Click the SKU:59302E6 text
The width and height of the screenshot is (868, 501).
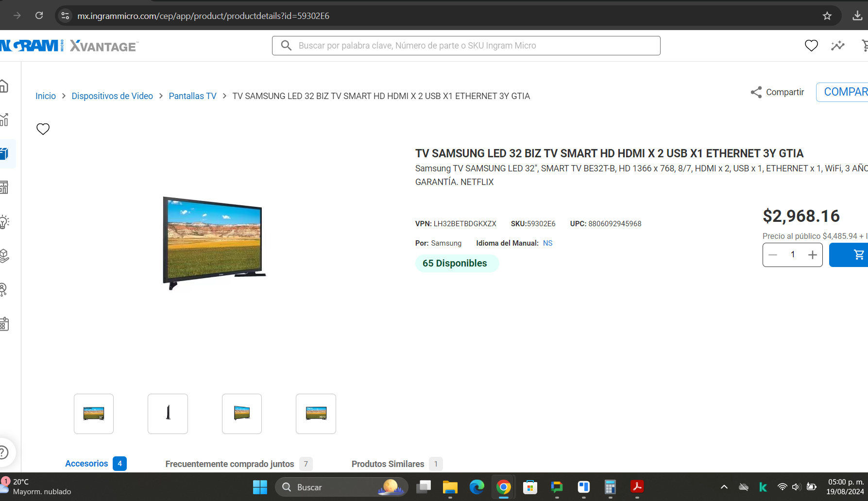click(x=533, y=224)
